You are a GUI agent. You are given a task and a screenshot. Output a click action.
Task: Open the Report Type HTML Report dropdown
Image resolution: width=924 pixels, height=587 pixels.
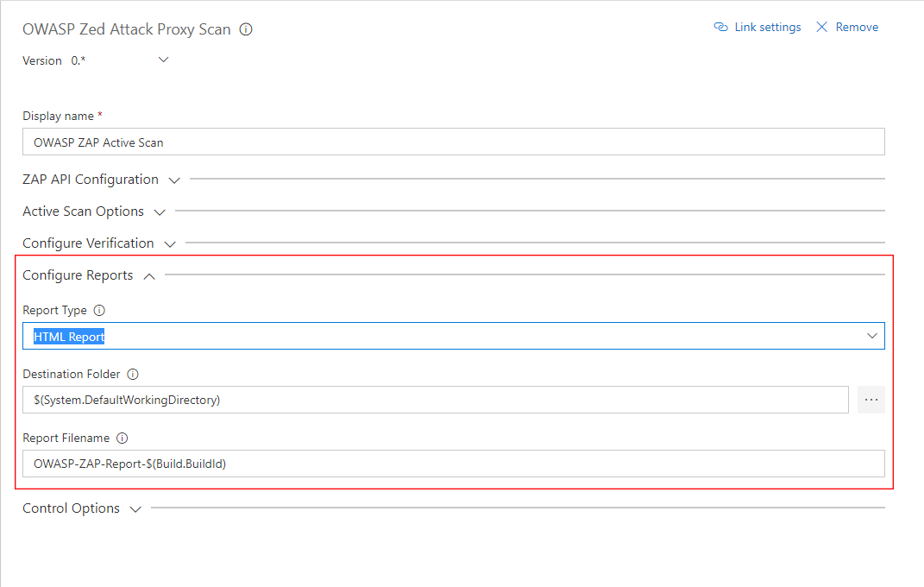click(453, 336)
